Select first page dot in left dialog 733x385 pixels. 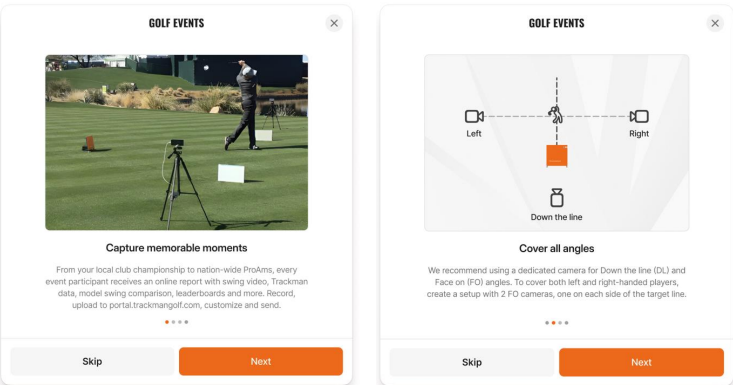pos(167,322)
